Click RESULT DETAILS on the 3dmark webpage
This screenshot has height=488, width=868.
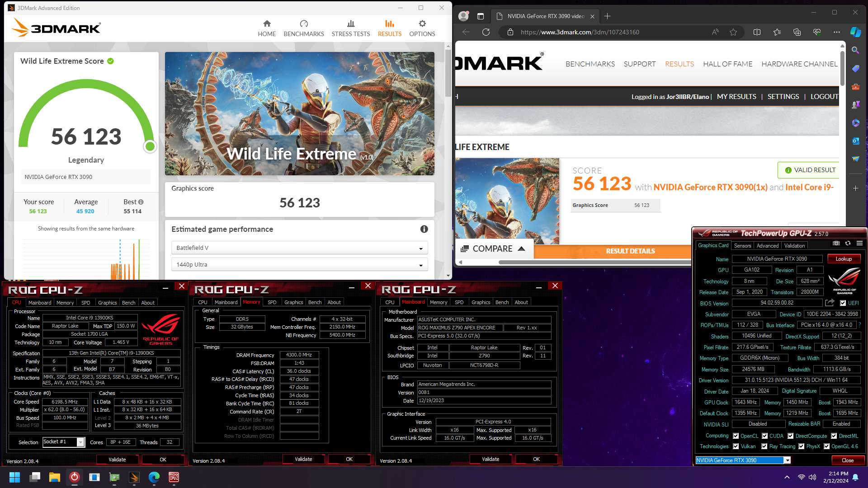pyautogui.click(x=630, y=251)
